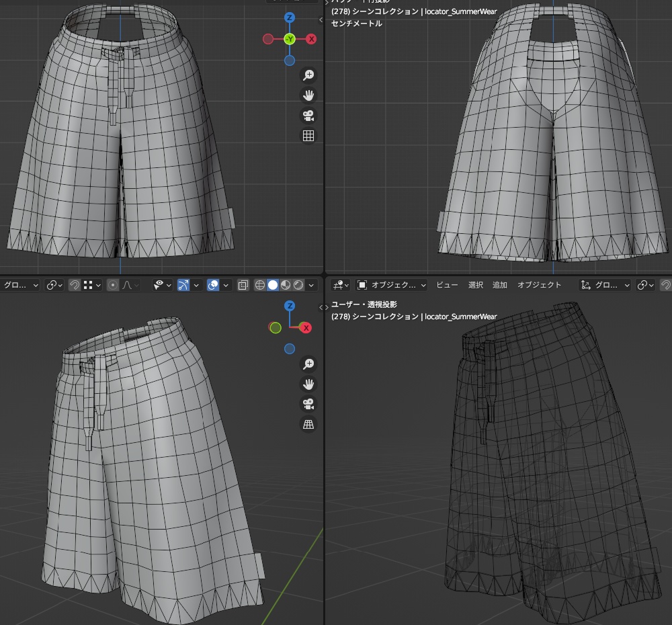This screenshot has width=672, height=625.
Task: Click the zoom magnifier in the upper-left viewport
Action: [x=308, y=75]
